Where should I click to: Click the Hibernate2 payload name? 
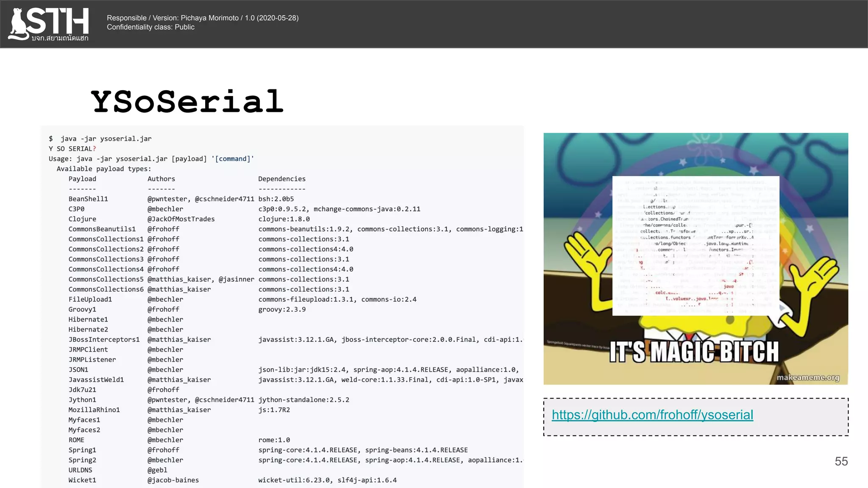click(x=88, y=330)
